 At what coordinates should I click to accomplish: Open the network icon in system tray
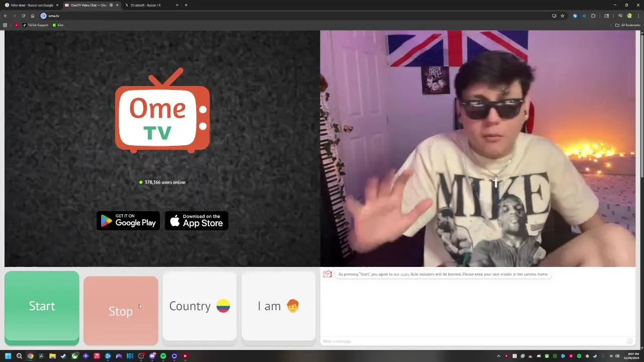pyautogui.click(x=611, y=356)
